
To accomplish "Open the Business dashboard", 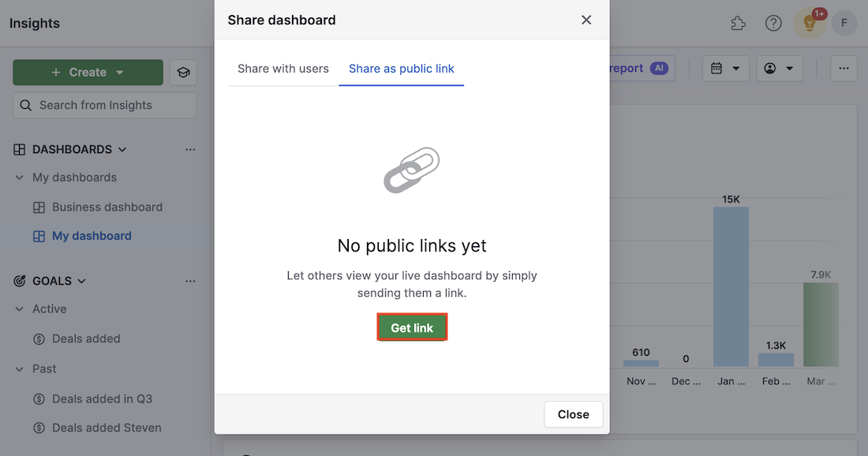I will 107,207.
